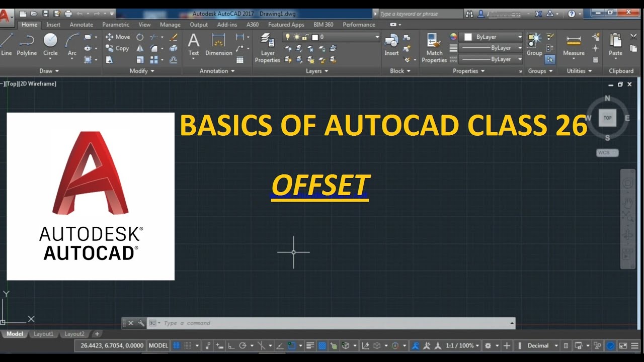Click the TOP face of ViewCube
This screenshot has height=362, width=644.
pyautogui.click(x=607, y=118)
